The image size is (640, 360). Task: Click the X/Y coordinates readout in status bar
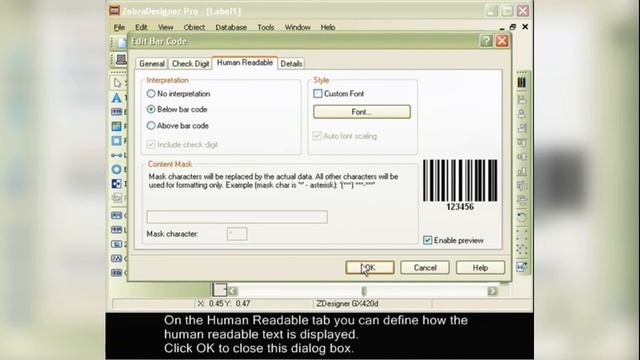coord(224,304)
